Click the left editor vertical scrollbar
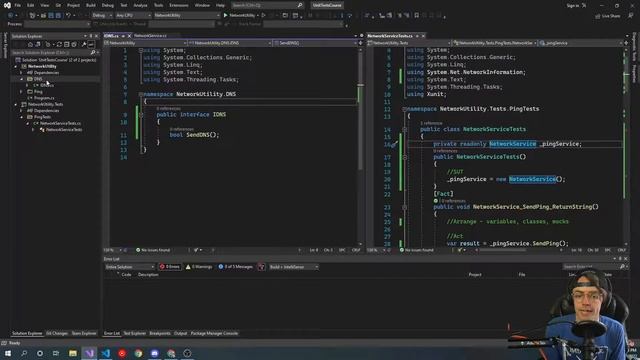The width and height of the screenshot is (640, 360). pyautogui.click(x=360, y=147)
